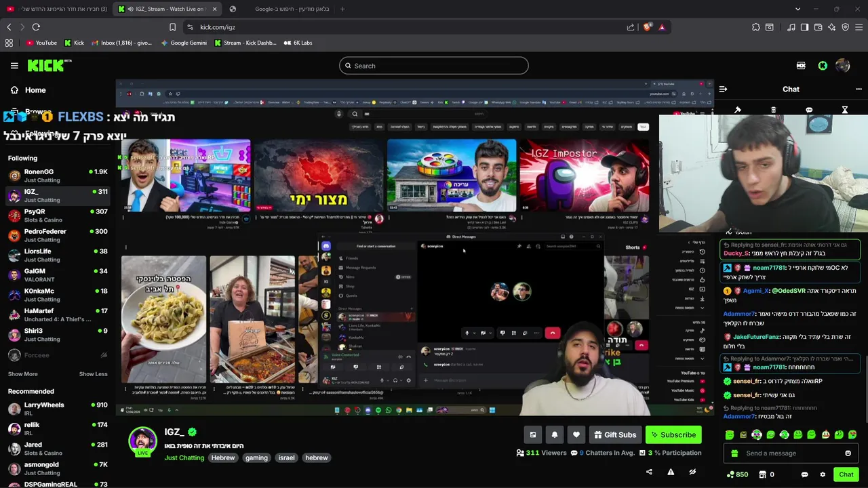Open Brave Wallet icon in toolbar
Screen dimensions: 868x488
click(818, 27)
